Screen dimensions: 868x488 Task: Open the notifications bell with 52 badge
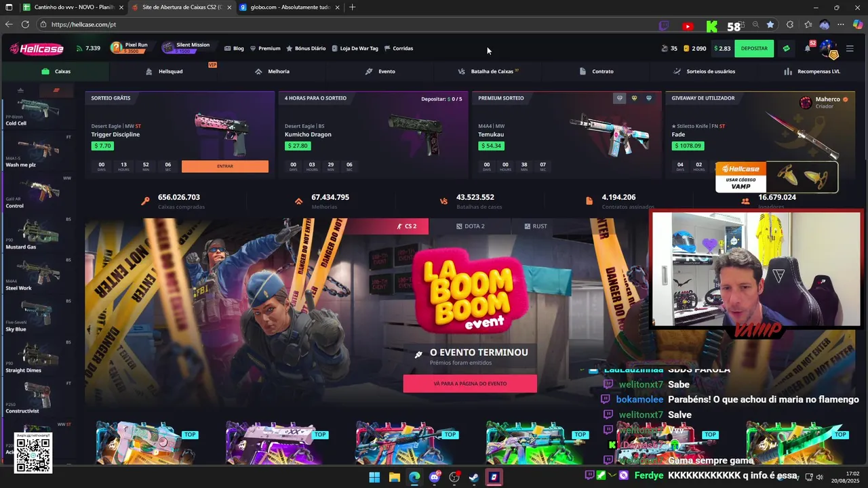coord(808,48)
